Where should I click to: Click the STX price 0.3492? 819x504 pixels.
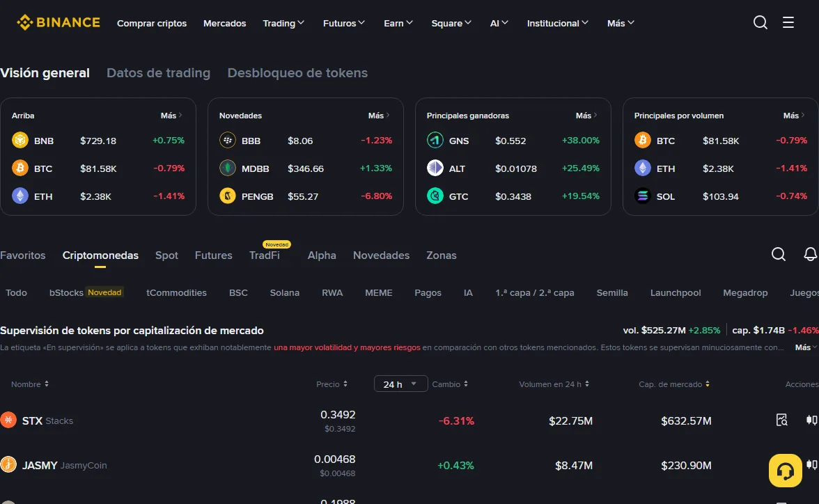tap(338, 414)
